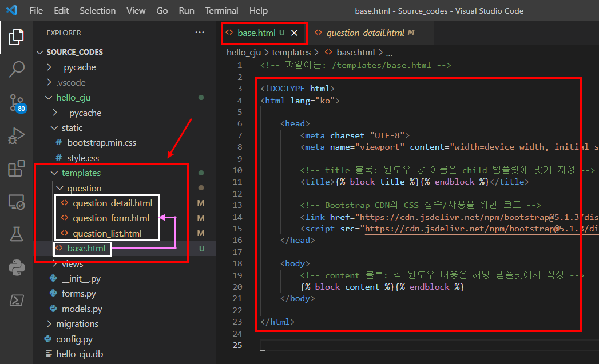Open hello_cju.db file

(80, 354)
